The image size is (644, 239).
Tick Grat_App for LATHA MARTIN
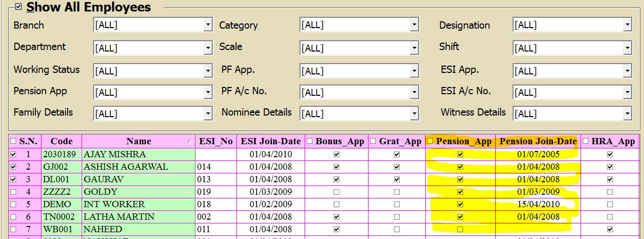click(397, 217)
